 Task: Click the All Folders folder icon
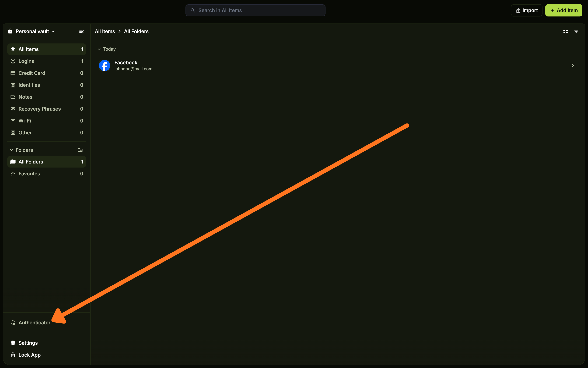coord(13,162)
